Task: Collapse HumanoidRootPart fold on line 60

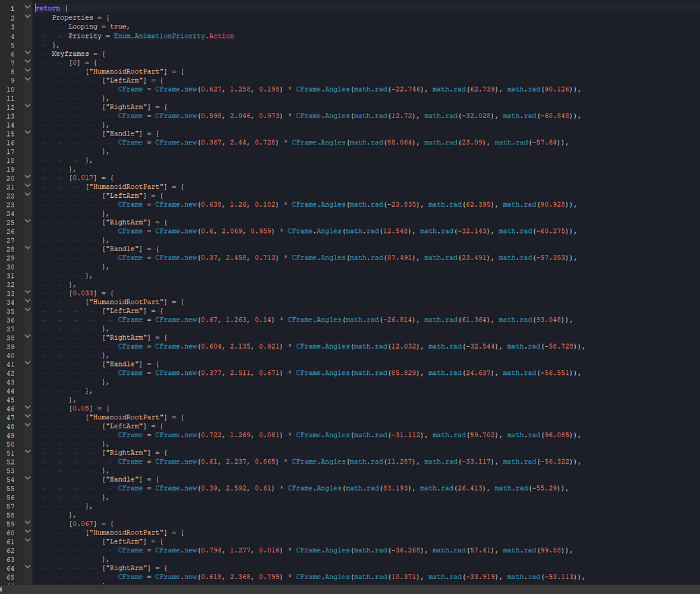Action: 27,532
